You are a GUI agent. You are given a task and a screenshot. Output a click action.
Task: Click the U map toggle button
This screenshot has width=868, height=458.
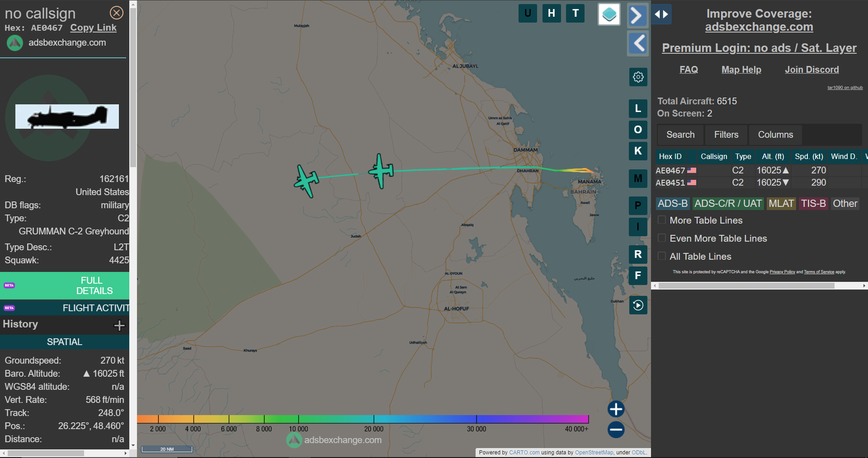[528, 13]
